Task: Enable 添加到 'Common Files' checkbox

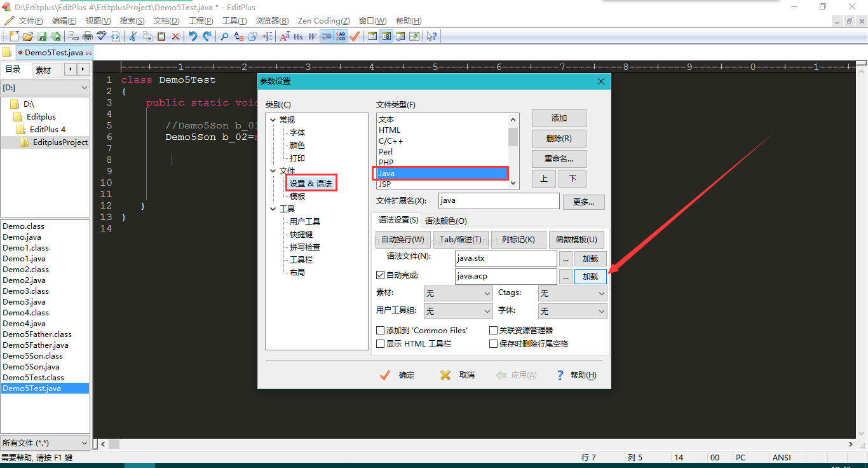Action: (x=381, y=331)
